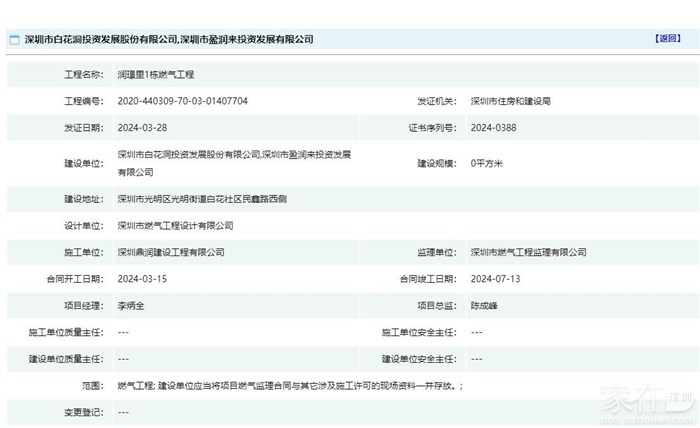700x428 pixels.
Task: Click contractor 深圳鼎润建设工程有限公司
Action: tap(171, 252)
